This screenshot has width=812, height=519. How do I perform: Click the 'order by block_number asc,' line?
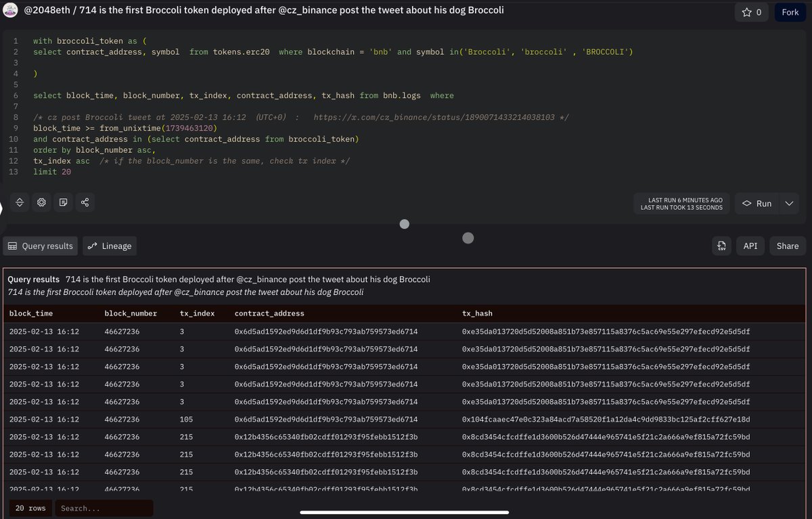click(94, 150)
